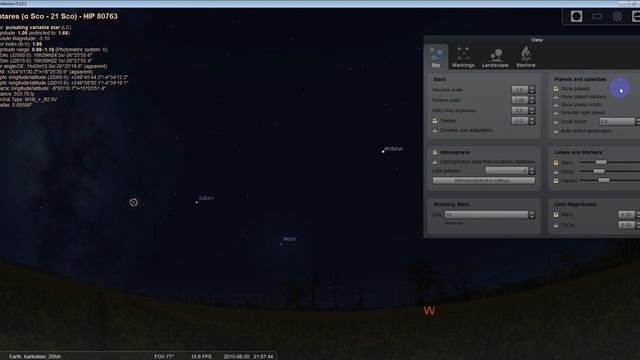Click the Scale Moon value field
The height and width of the screenshot is (360, 640).
(617, 122)
